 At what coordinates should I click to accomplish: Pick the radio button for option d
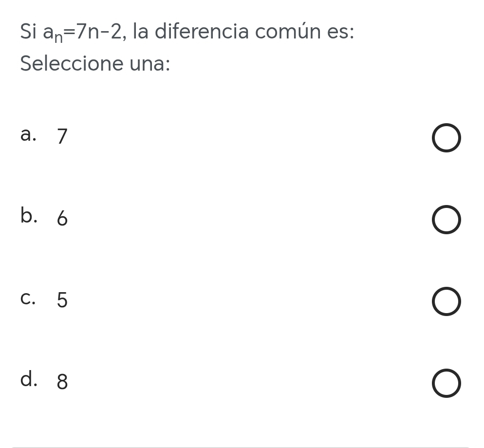(x=446, y=384)
